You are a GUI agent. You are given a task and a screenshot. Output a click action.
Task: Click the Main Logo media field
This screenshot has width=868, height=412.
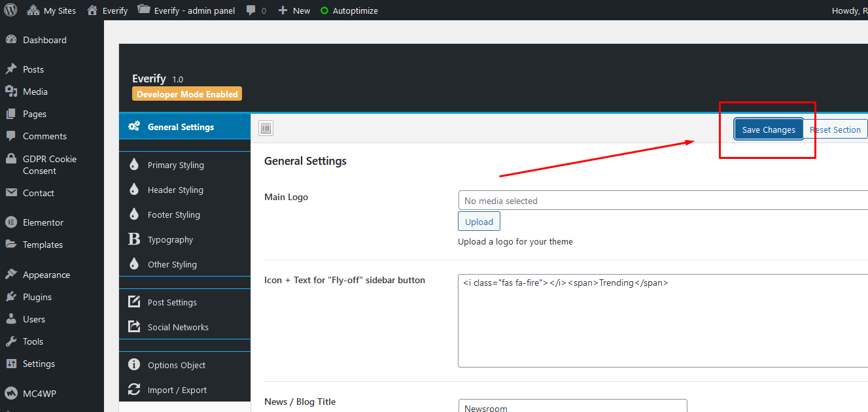pyautogui.click(x=663, y=200)
